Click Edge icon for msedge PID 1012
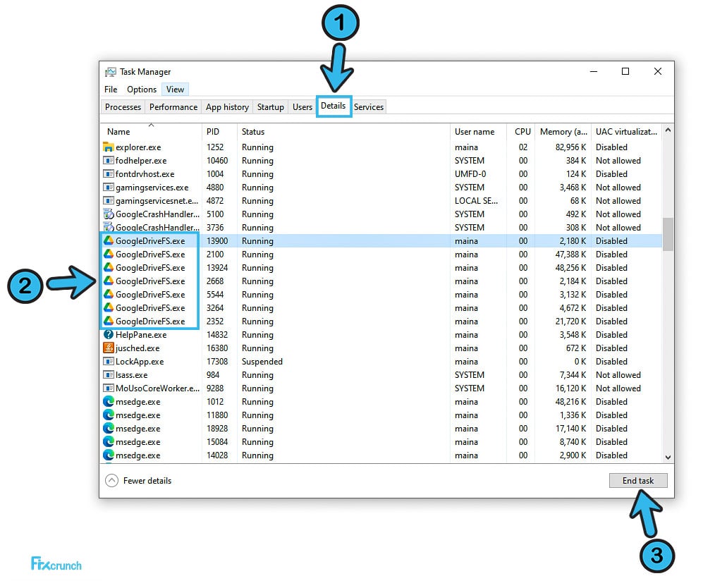The image size is (703, 588). (x=109, y=402)
